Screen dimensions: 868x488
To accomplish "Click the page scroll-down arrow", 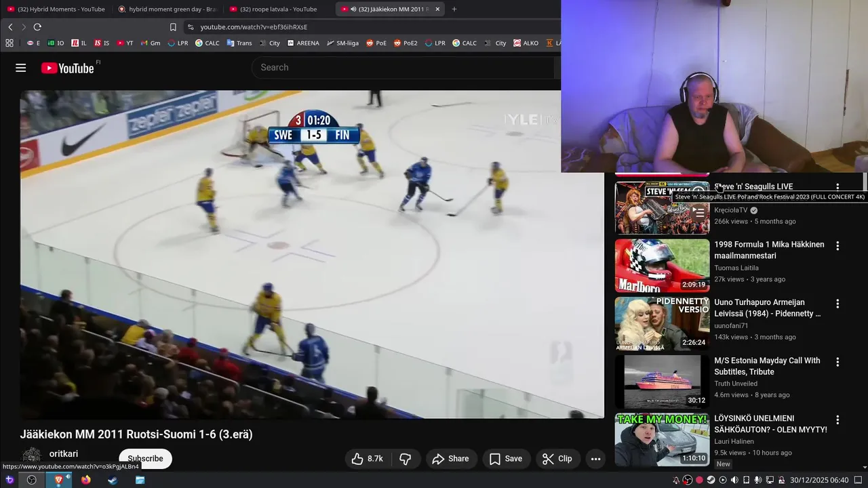I will point(865,467).
